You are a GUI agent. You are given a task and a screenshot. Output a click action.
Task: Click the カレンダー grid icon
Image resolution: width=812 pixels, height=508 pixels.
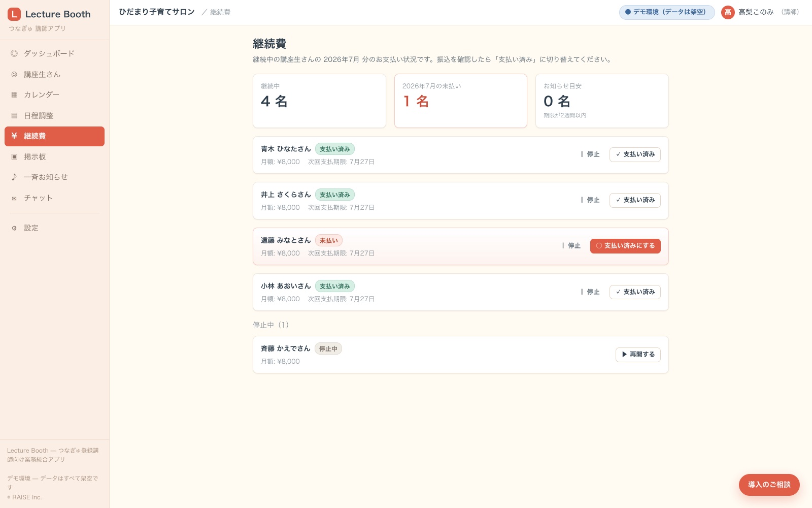pos(14,94)
